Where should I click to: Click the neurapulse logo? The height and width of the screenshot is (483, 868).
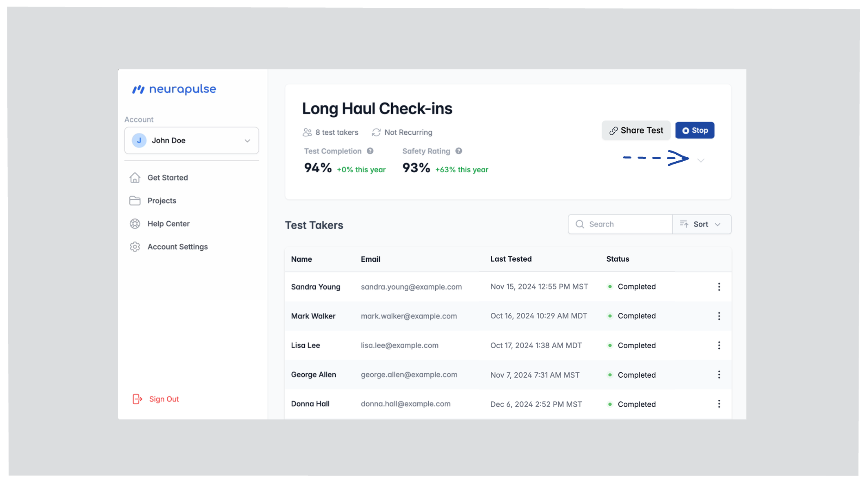(x=174, y=89)
